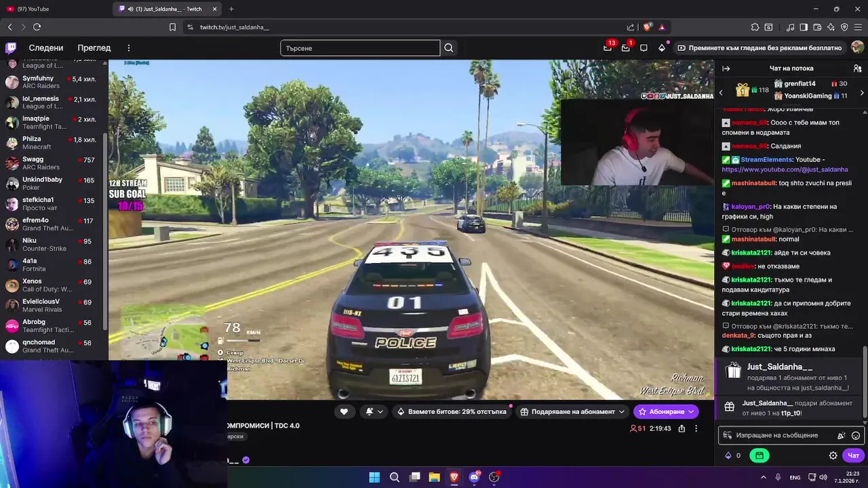868x488 pixels.
Task: Open the Leo AI sparkle icon
Action: [x=831, y=27]
